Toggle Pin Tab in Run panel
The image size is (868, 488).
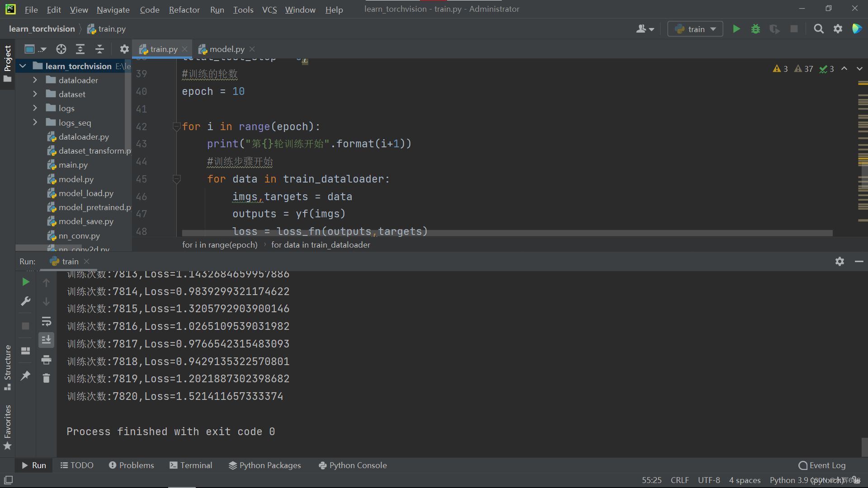click(x=26, y=375)
